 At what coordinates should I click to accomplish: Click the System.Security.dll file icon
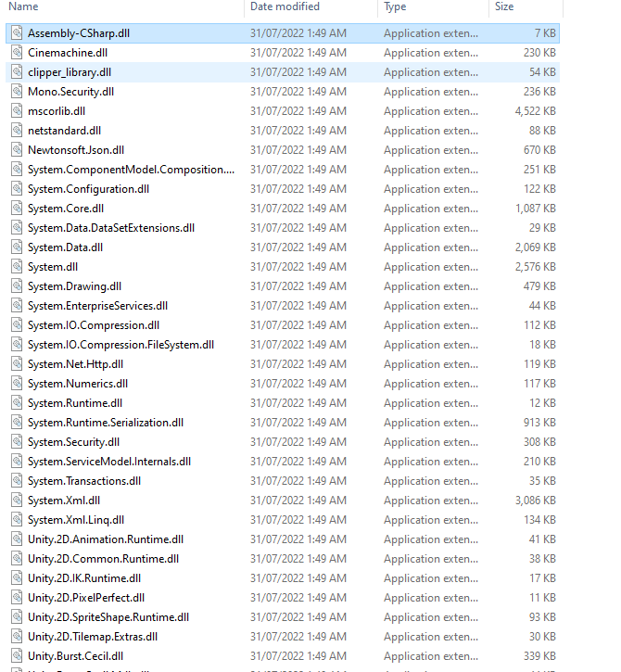click(17, 442)
